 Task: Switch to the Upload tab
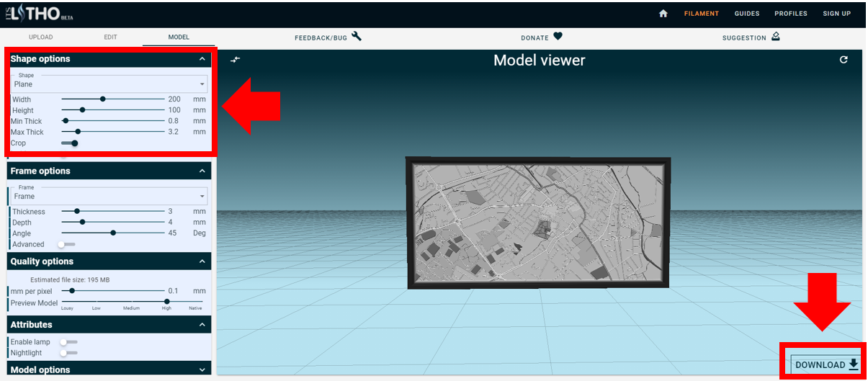coord(41,37)
